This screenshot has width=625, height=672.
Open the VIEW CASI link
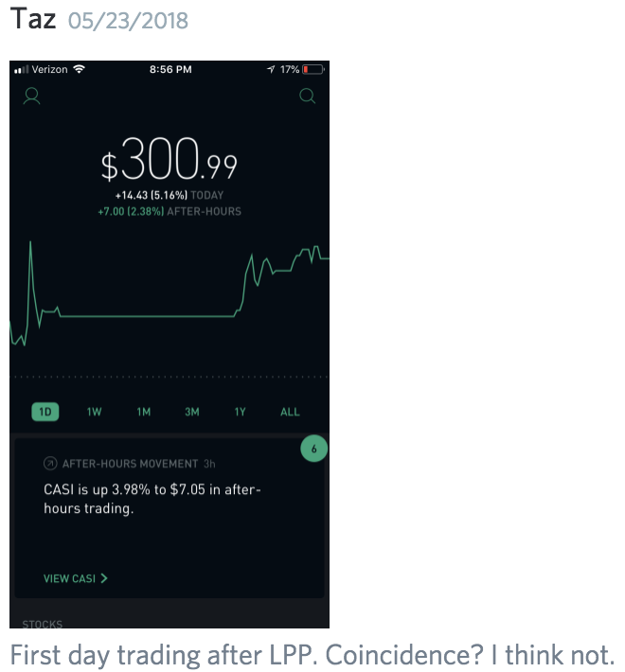[x=69, y=578]
